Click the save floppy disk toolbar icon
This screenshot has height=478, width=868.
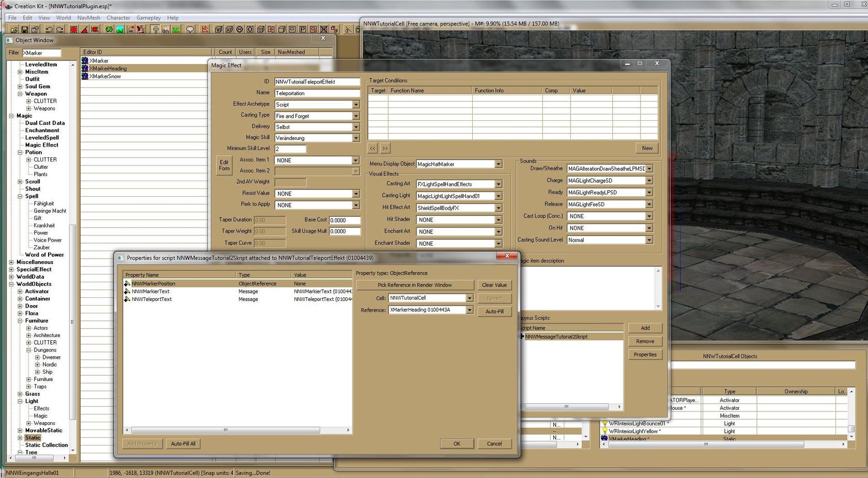[x=25, y=29]
